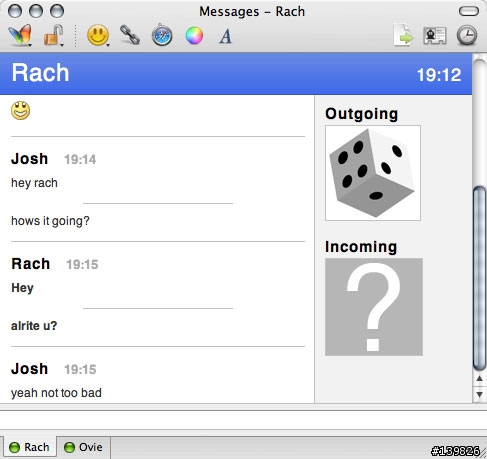Open the smiley emoticon picker
This screenshot has width=487, height=459.
98,35
